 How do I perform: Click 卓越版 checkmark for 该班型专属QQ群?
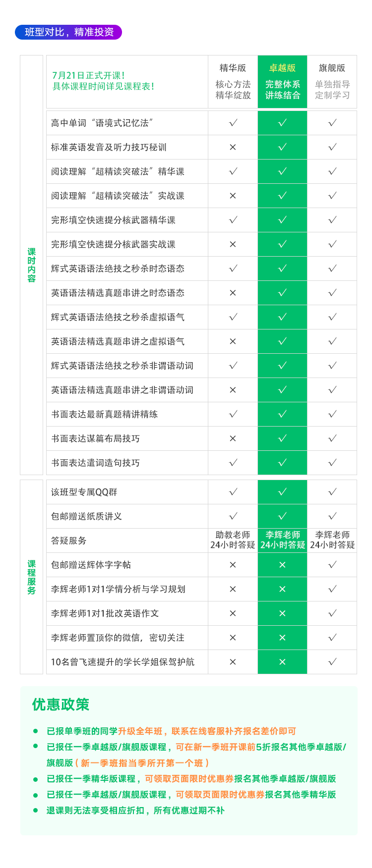click(282, 492)
